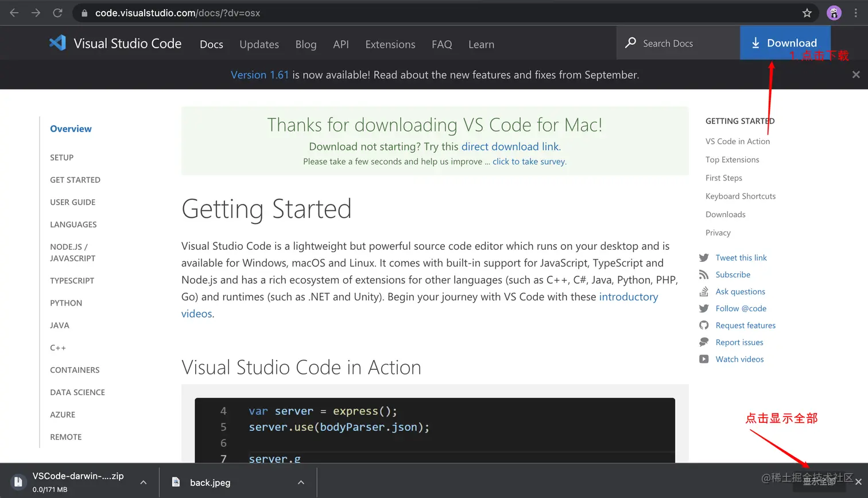This screenshot has height=498, width=868.
Task: Select the PYTHON sidebar section
Action: tap(66, 303)
